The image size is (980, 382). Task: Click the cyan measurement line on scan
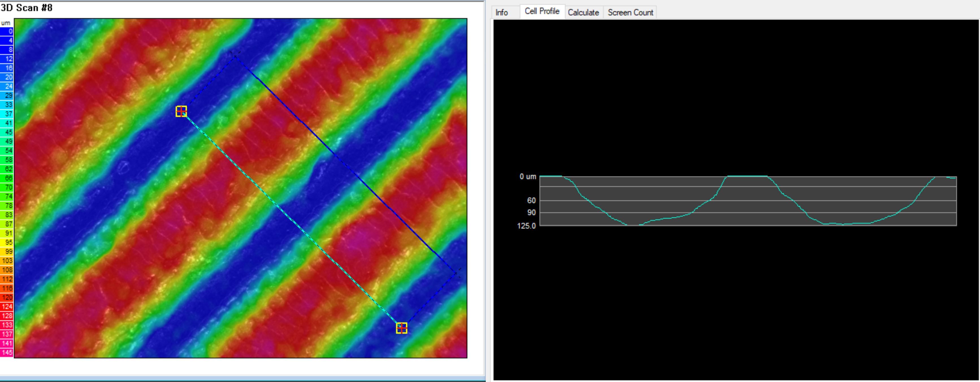(x=291, y=220)
